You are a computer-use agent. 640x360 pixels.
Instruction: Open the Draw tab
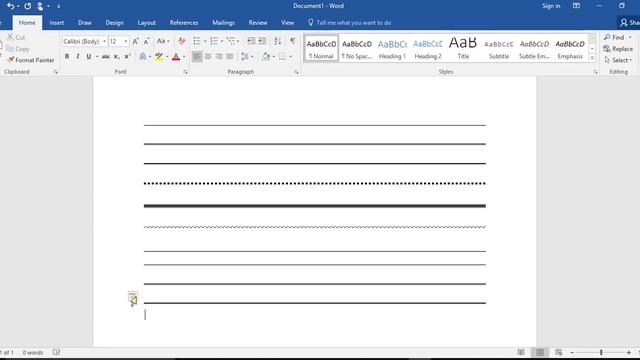pos(84,23)
